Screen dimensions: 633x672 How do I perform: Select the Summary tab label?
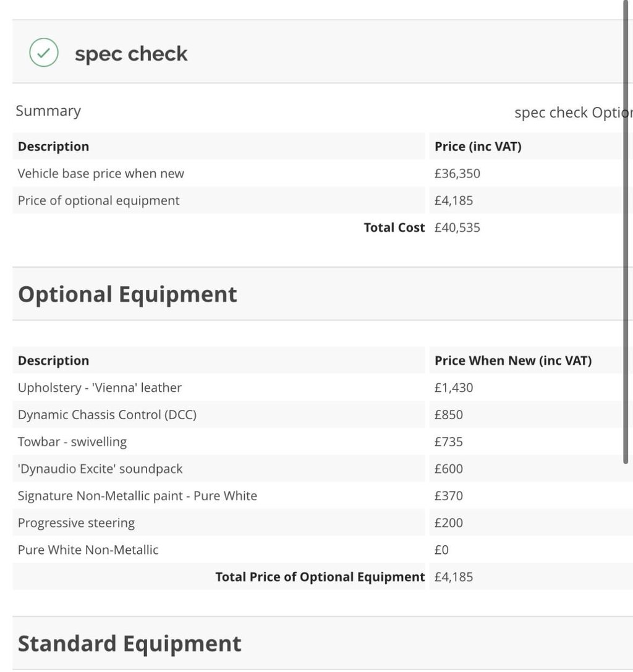48,111
